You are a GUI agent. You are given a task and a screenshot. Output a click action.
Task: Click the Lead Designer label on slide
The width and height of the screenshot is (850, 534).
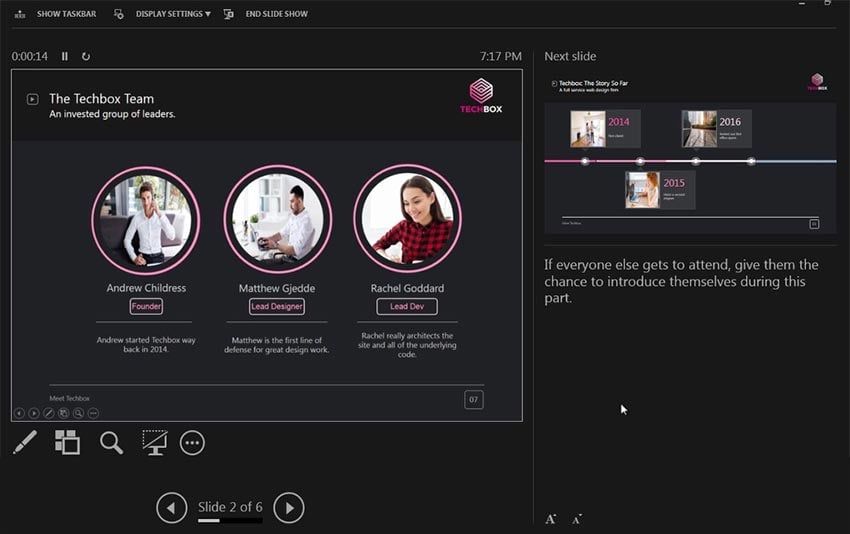point(277,307)
